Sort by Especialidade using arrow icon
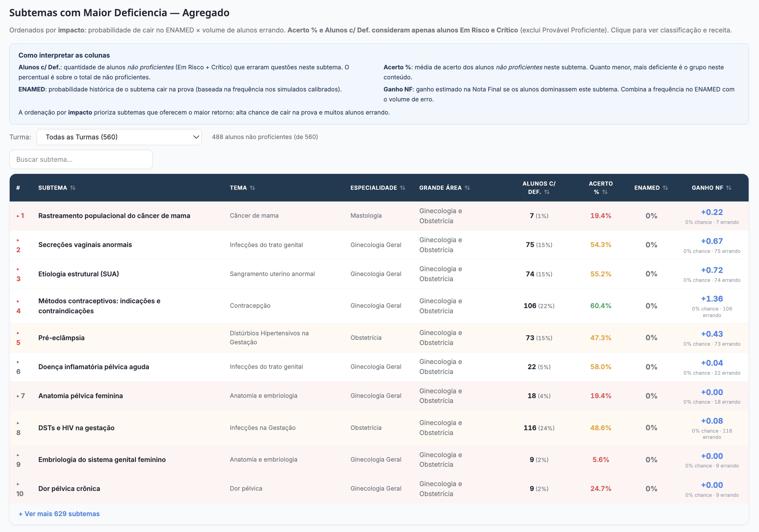 pos(402,188)
